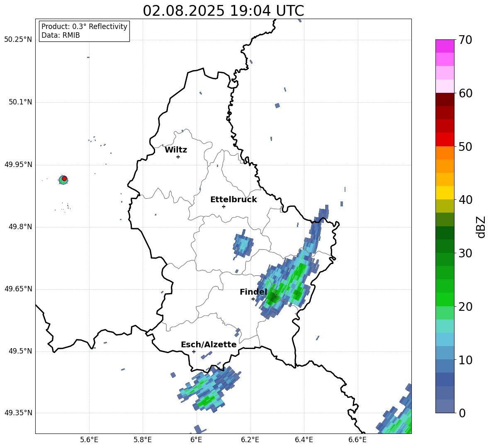Click the Ettelbruck station cross marker
491x448 pixels.
coord(224,206)
